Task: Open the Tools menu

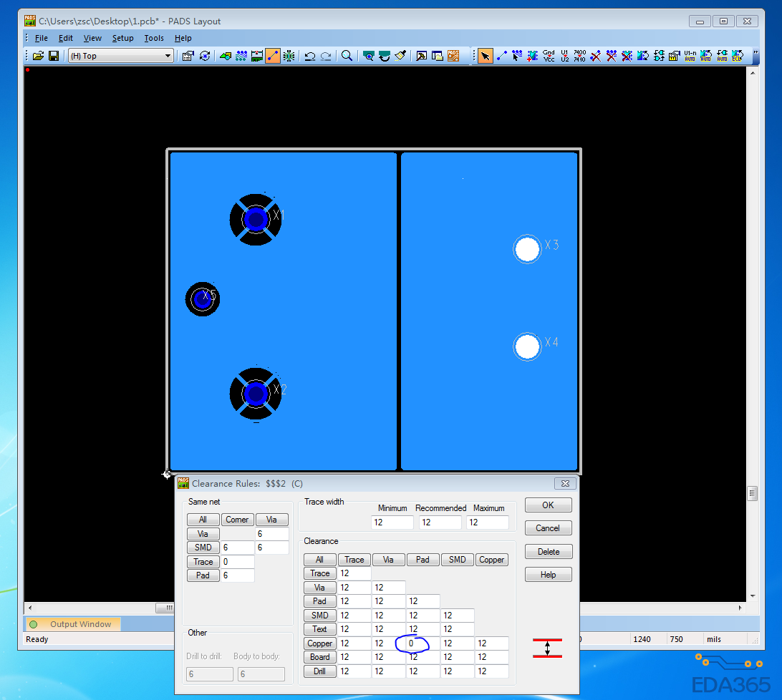Action: coord(153,38)
